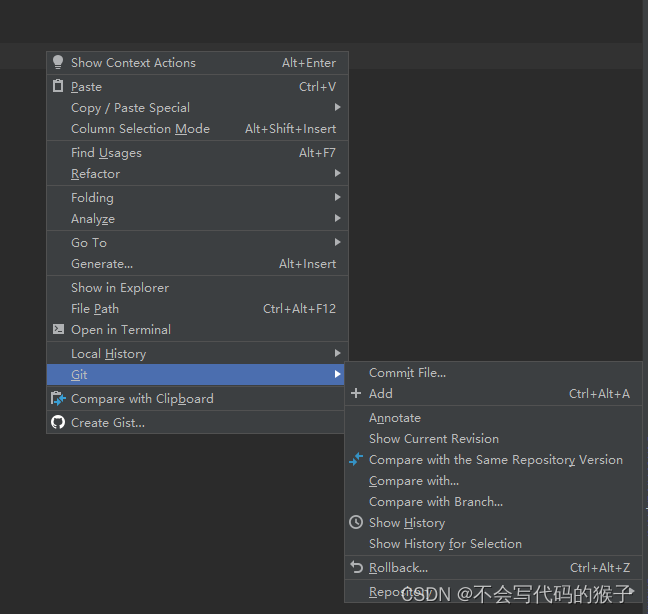Choose Show History for Selection
This screenshot has width=648, height=614.
pyautogui.click(x=493, y=544)
